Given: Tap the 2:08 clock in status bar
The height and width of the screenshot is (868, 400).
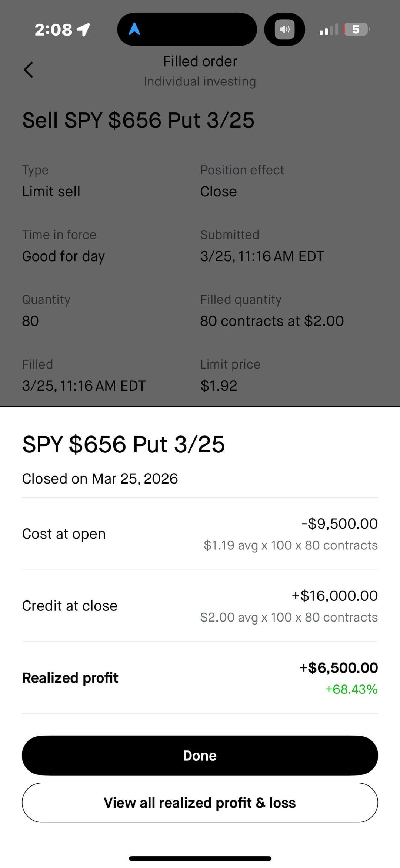Looking at the screenshot, I should click(x=53, y=30).
